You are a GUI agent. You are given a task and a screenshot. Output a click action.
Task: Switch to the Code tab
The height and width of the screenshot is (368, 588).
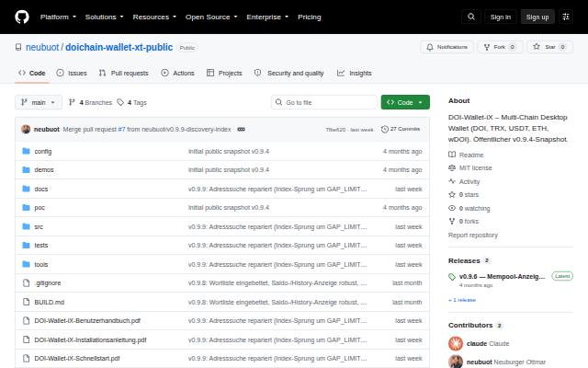click(x=32, y=73)
